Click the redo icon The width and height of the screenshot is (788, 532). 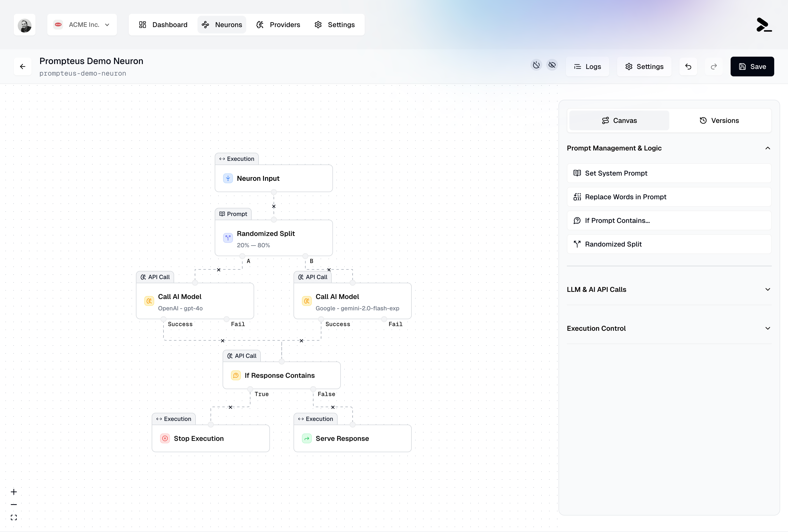(x=714, y=66)
